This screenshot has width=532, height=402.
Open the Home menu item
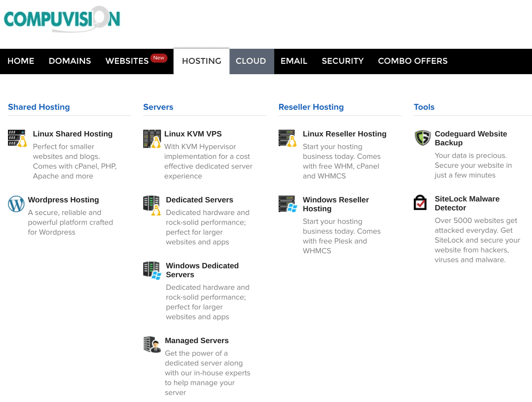(21, 61)
